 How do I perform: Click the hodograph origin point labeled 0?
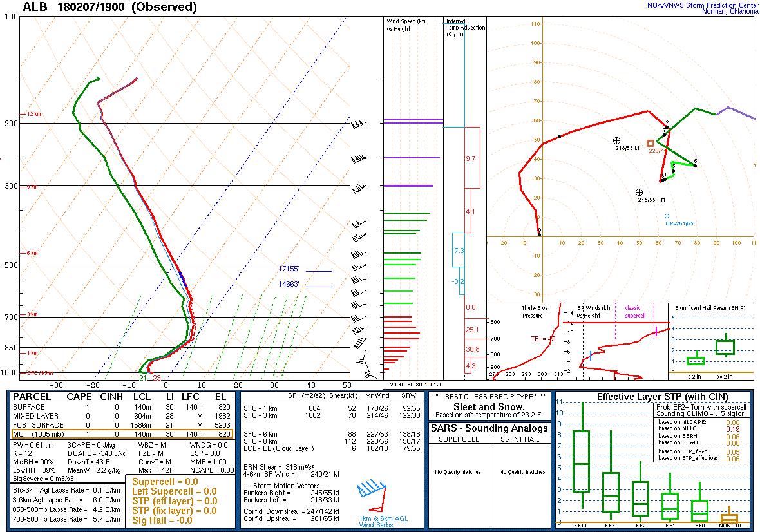(x=539, y=234)
